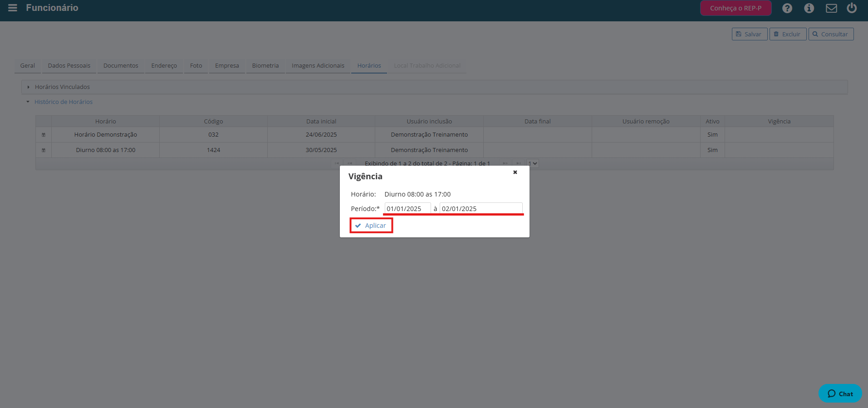Open the information icon

809,8
